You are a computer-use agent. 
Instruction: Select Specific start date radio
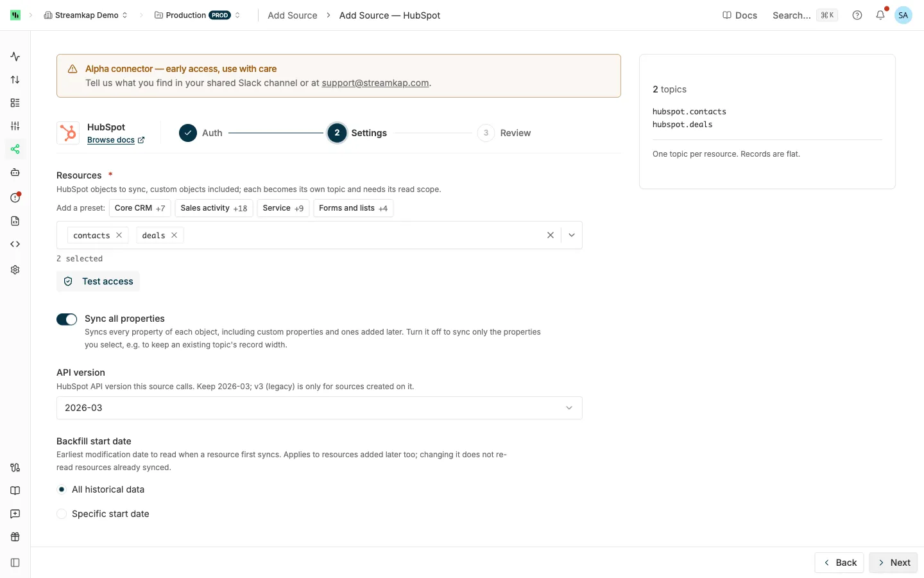62,514
